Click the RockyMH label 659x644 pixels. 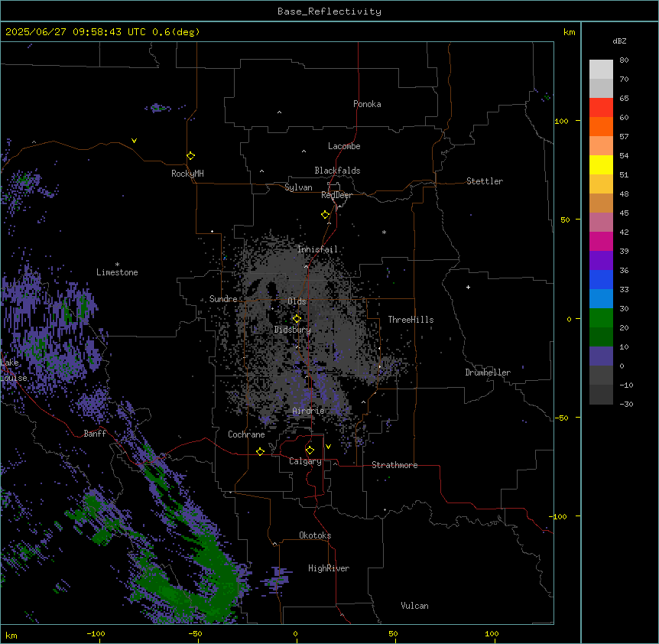coord(187,174)
